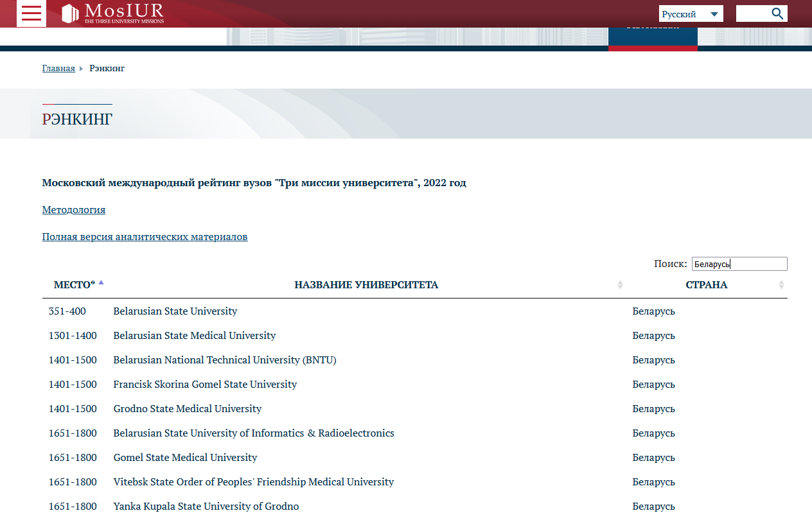Open the Русский language dropdown

[x=691, y=13]
